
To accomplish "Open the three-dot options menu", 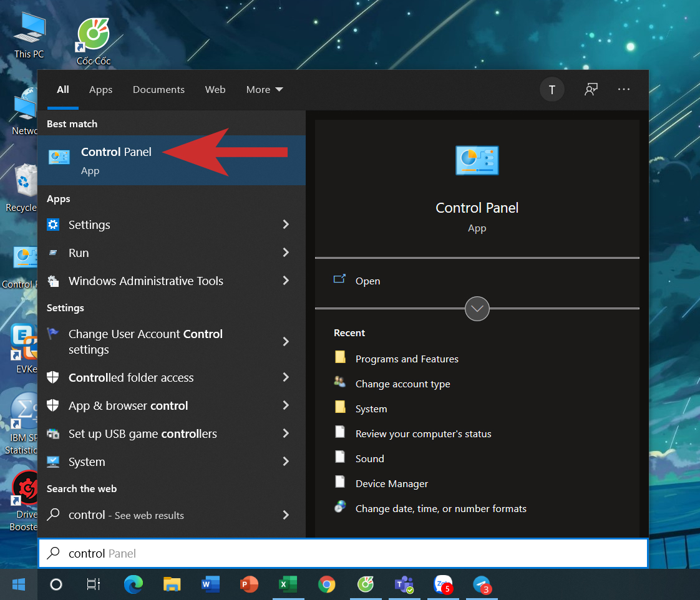I will [x=624, y=90].
